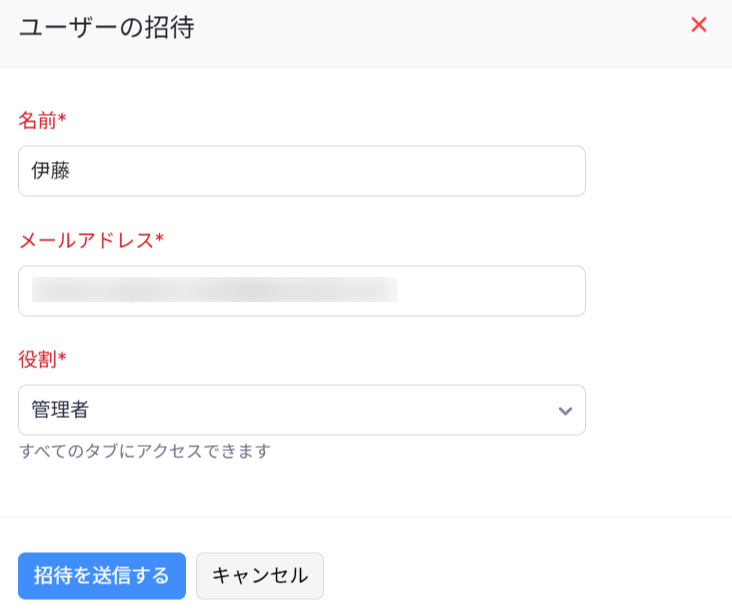Click the 名前 field label
The image size is (732, 613).
coord(37,120)
